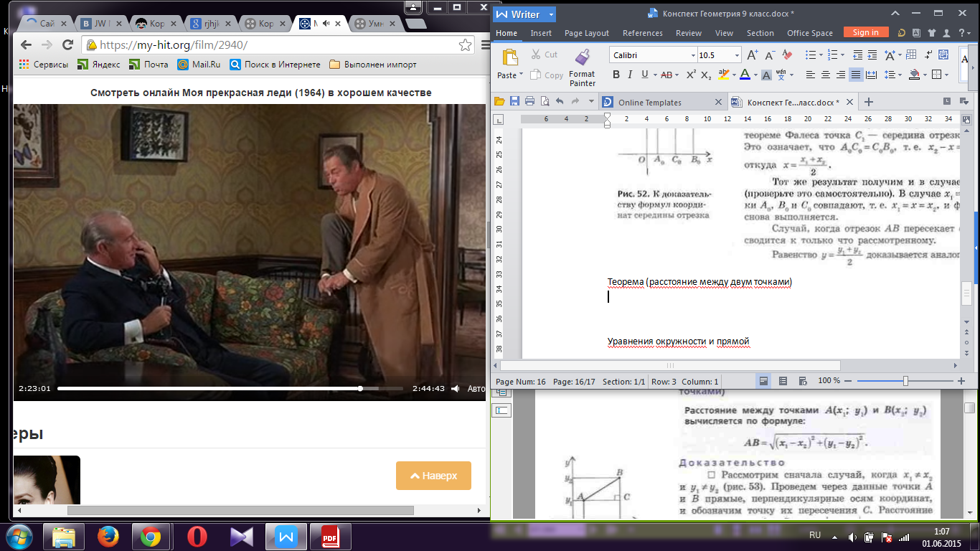Open the Writer application menu arrow

(551, 14)
